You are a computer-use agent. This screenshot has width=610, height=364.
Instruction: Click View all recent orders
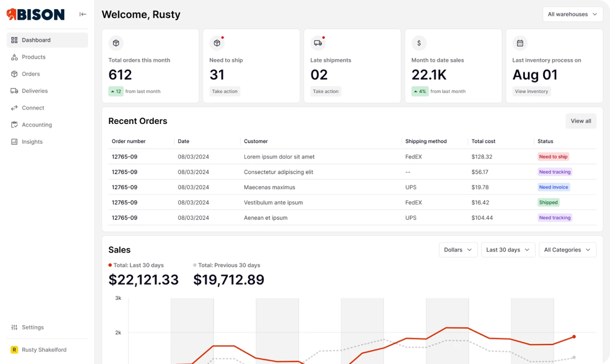click(580, 121)
